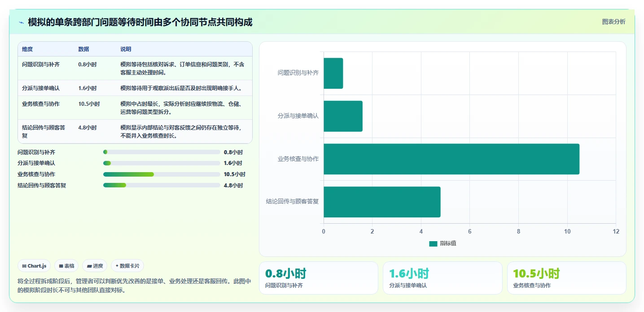Screen dimensions: 644x312
Task: Select the Chart.js tag chip
Action: tap(34, 266)
